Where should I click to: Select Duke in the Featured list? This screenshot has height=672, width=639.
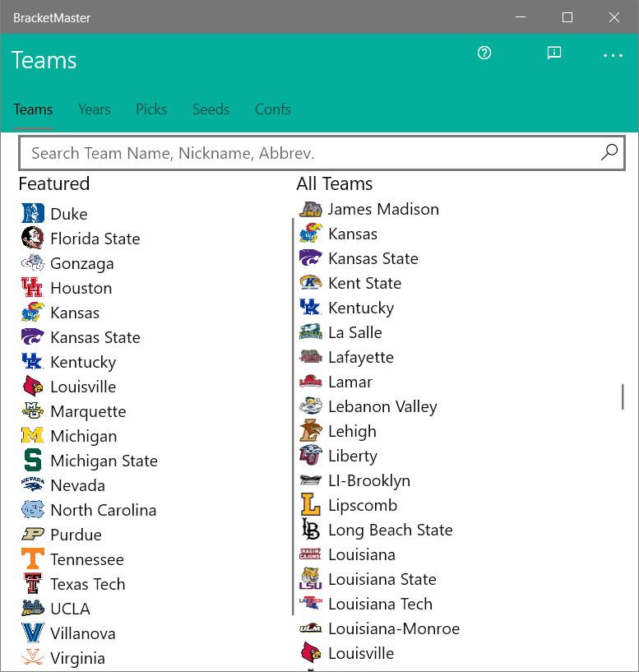(x=69, y=214)
